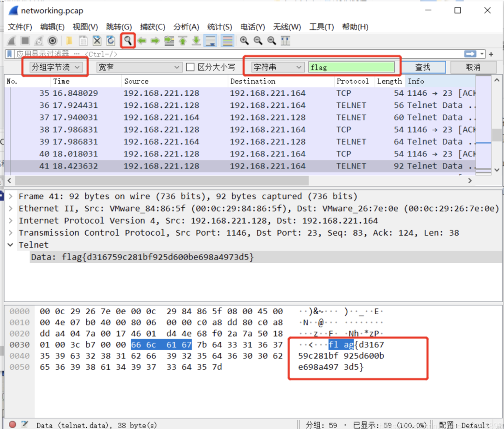Open the 文件(F) menu

click(x=20, y=27)
